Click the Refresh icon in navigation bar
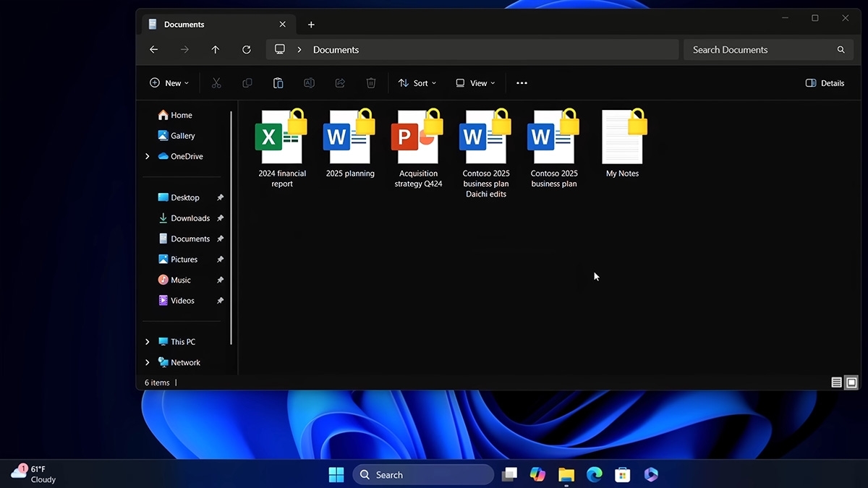The height and width of the screenshot is (488, 868). point(247,50)
